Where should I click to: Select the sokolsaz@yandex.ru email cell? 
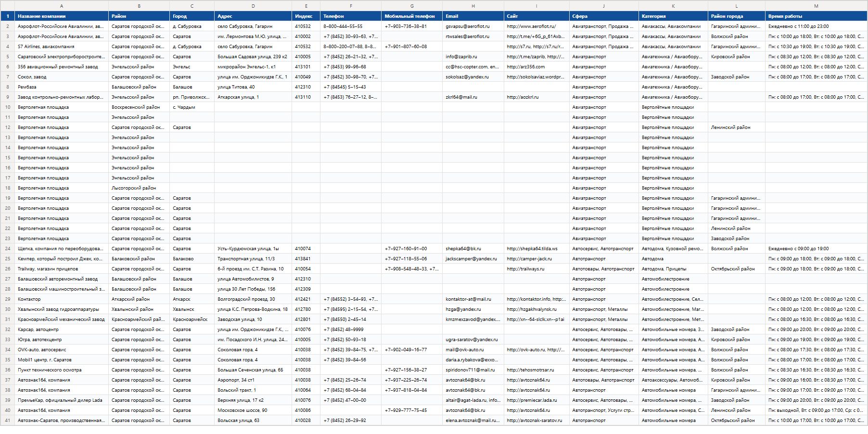[x=473, y=77]
